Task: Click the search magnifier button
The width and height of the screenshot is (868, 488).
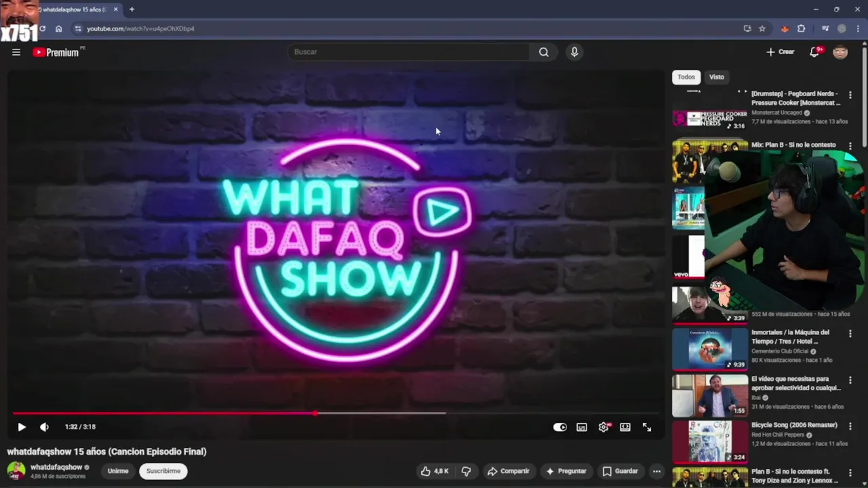Action: coord(544,52)
